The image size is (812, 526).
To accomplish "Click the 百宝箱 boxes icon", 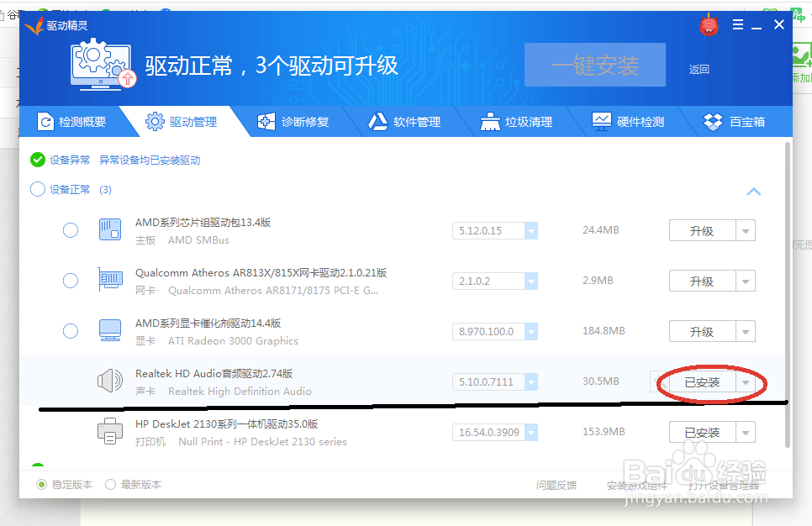I will (713, 122).
